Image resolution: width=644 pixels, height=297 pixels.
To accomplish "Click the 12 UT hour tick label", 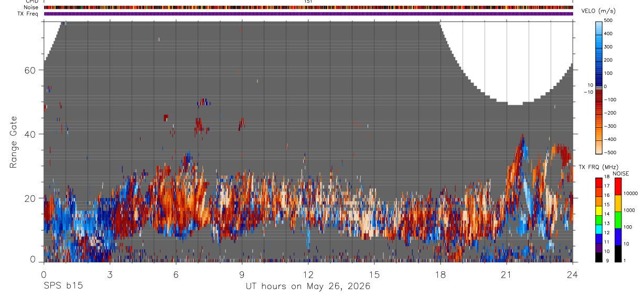I will click(308, 274).
